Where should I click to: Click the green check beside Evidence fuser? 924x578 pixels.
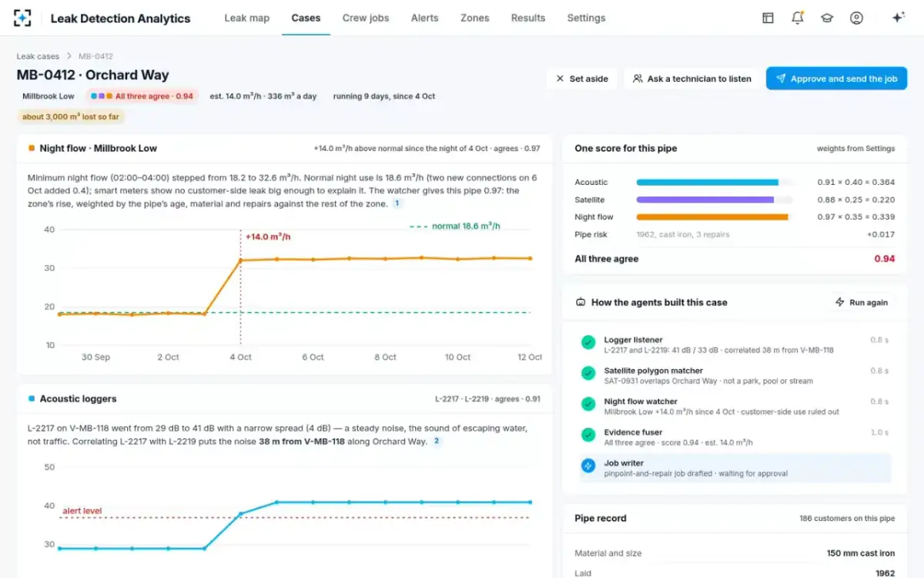coord(588,435)
